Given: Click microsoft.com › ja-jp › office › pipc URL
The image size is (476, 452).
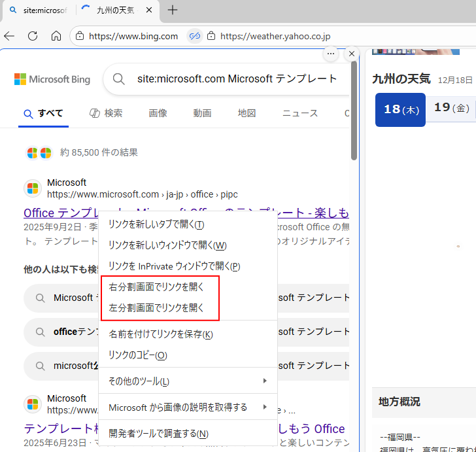Looking at the screenshot, I should (x=143, y=194).
